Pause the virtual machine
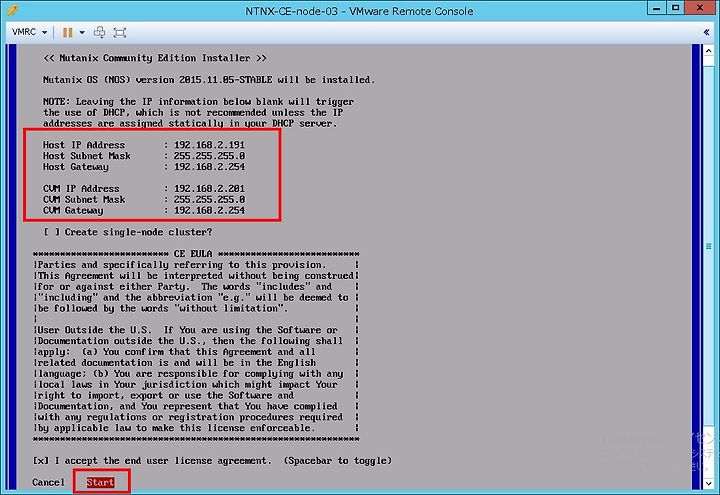This screenshot has height=495, width=720. pyautogui.click(x=68, y=32)
